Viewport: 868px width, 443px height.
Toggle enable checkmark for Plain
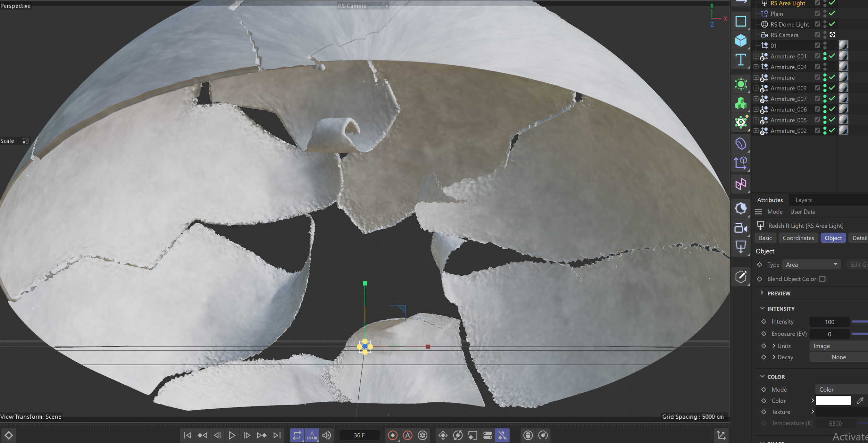pos(832,14)
